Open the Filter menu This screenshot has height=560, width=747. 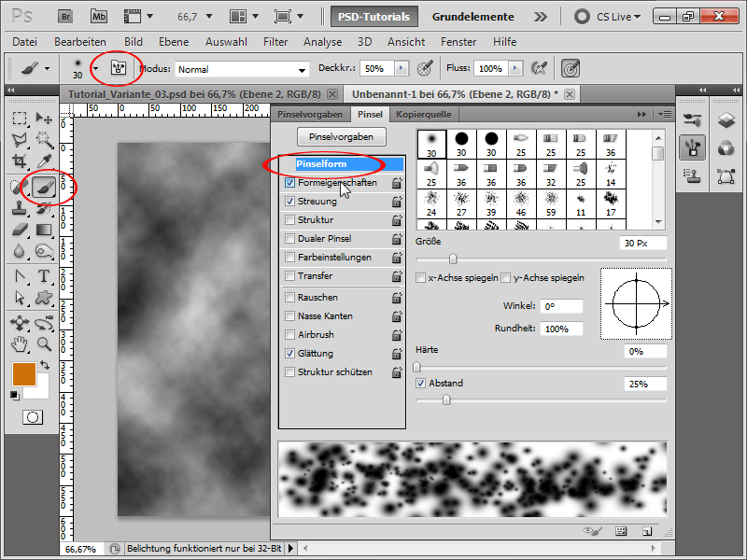(275, 42)
